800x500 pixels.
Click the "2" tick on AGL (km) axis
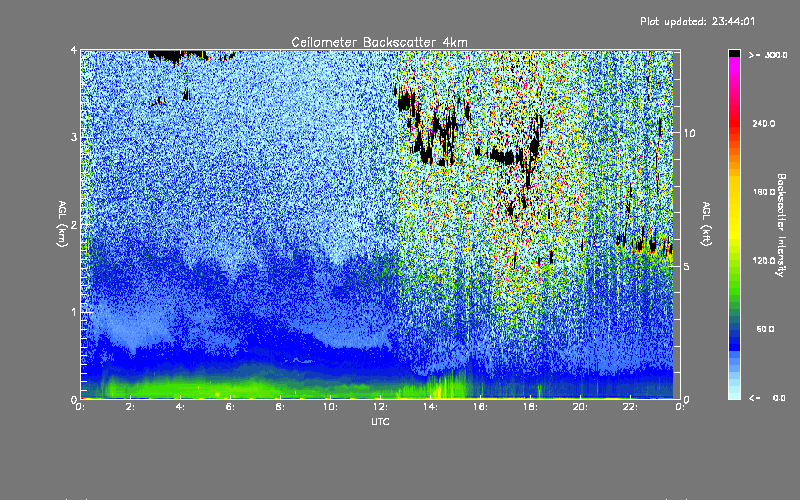74,224
